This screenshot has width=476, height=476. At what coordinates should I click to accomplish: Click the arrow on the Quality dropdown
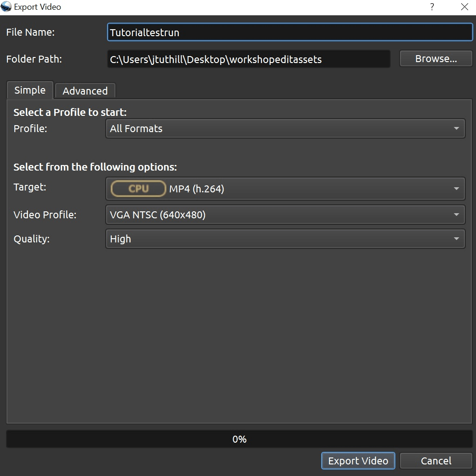pyautogui.click(x=456, y=239)
